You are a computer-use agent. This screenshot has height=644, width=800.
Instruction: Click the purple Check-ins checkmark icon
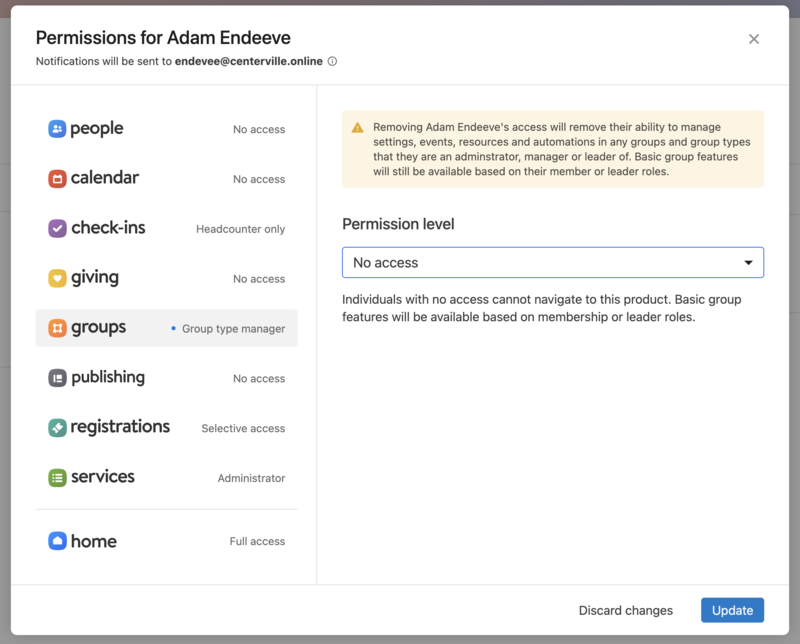point(57,228)
